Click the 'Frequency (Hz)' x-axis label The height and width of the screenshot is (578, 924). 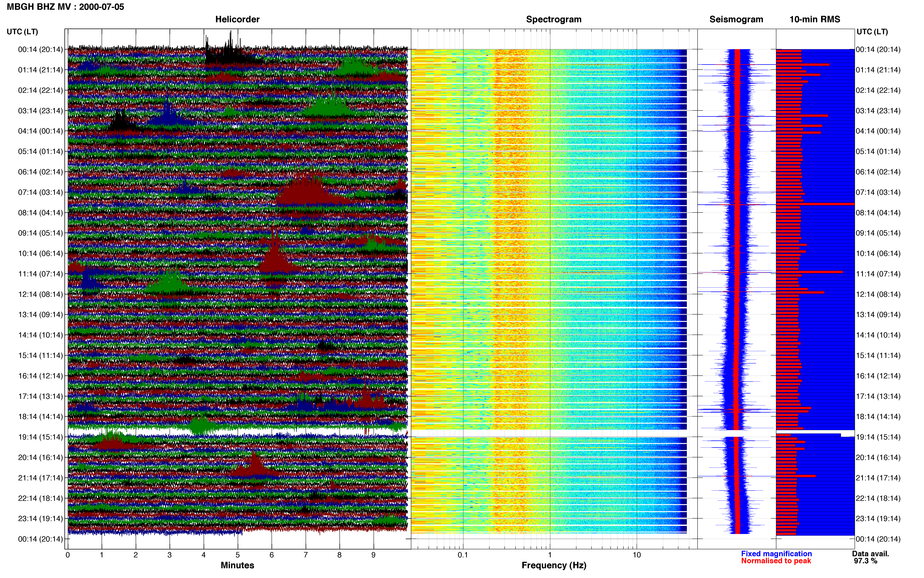(x=554, y=565)
